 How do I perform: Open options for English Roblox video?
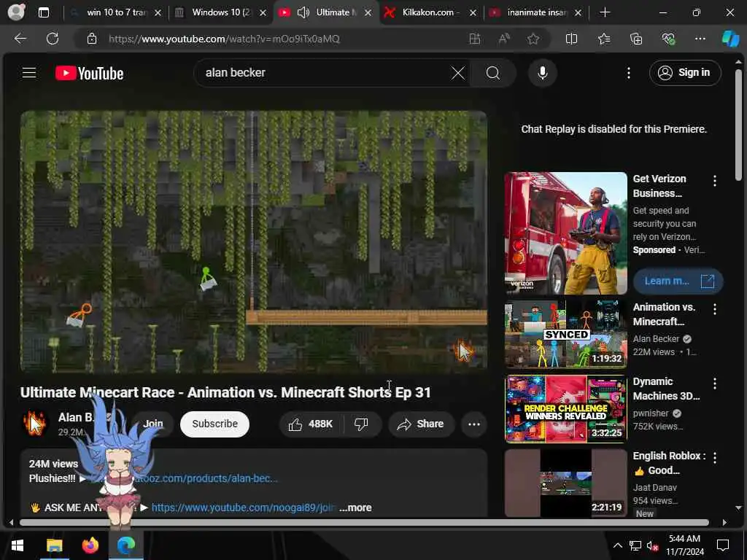pyautogui.click(x=715, y=458)
